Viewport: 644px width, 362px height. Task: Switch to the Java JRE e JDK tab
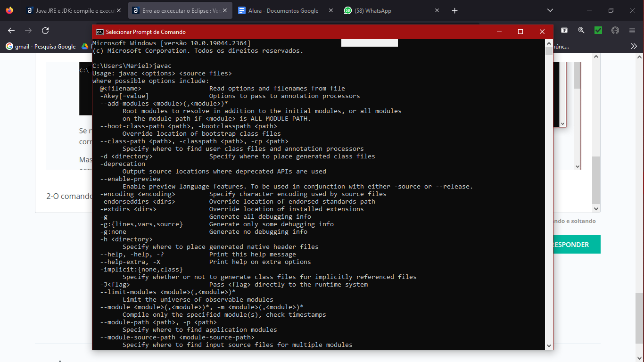pos(74,10)
